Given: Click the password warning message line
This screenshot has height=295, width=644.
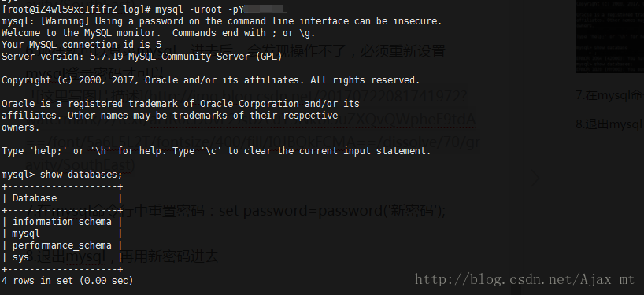Looking at the screenshot, I should [222, 21].
